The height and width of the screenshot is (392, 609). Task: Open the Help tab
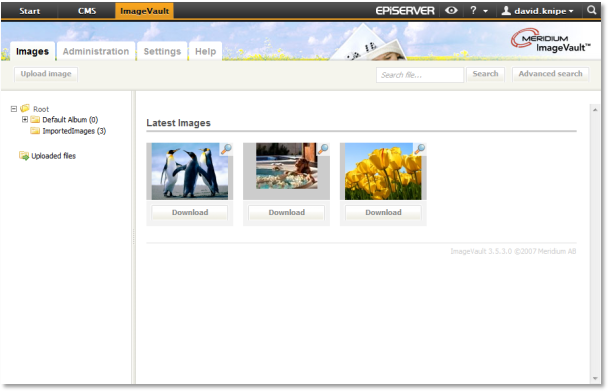205,51
